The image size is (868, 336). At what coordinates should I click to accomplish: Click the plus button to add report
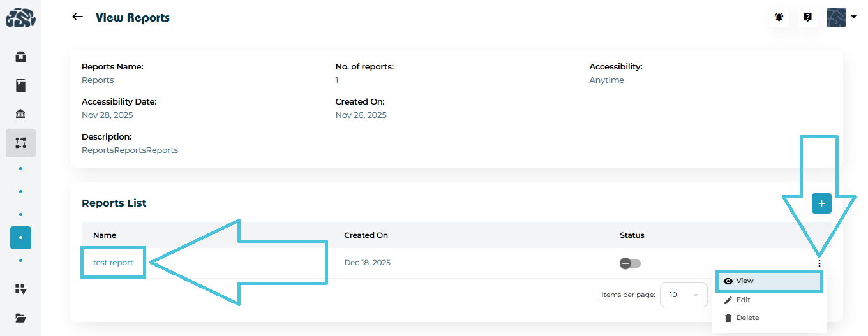[821, 203]
